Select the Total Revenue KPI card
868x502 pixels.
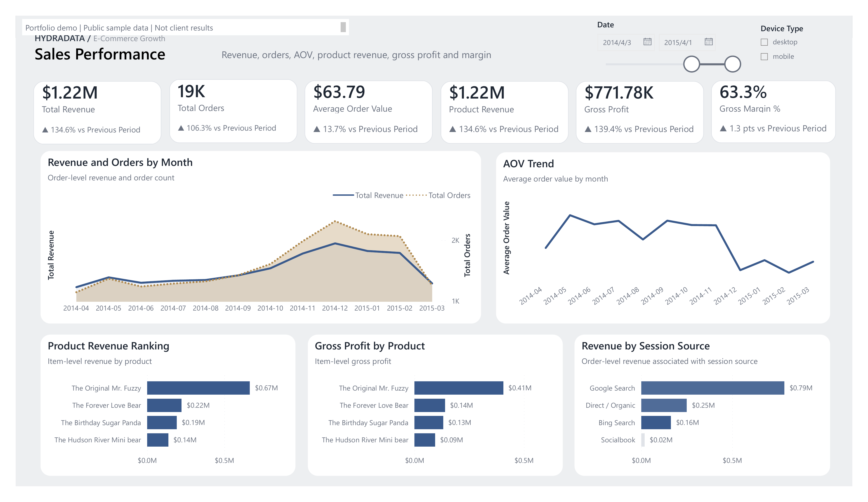[x=97, y=112]
